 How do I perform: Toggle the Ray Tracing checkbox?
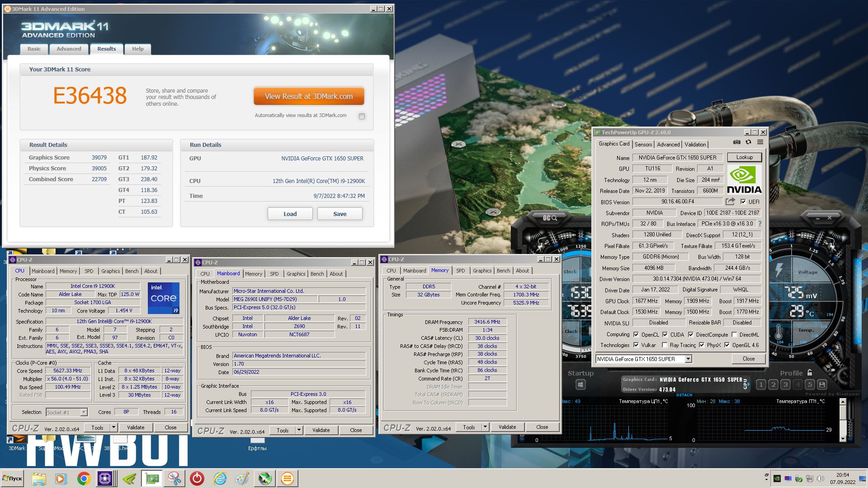point(665,345)
